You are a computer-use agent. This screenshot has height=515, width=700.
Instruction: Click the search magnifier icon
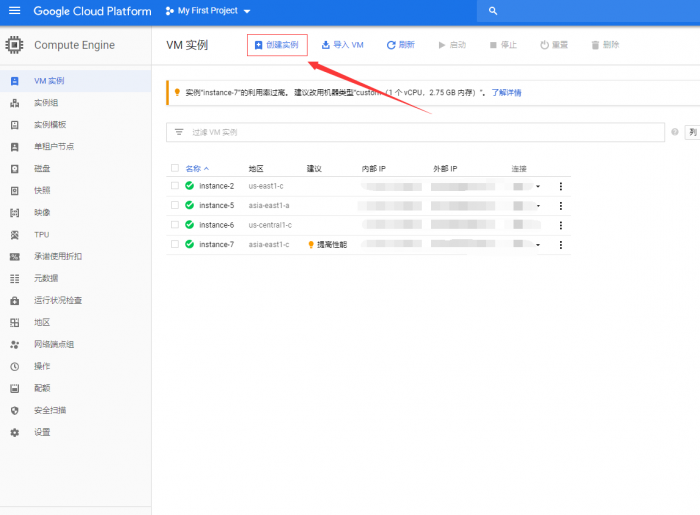point(493,12)
